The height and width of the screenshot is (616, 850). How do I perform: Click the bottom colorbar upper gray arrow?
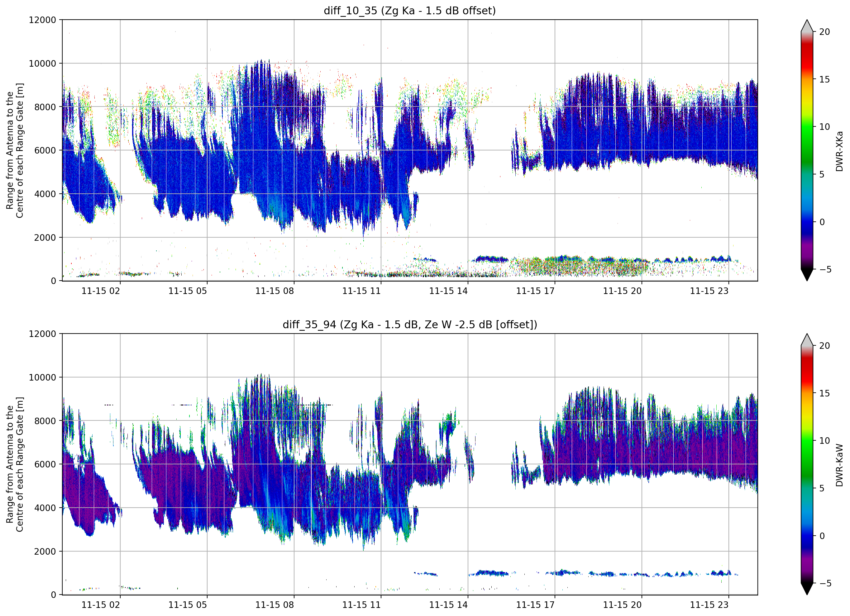pos(807,339)
